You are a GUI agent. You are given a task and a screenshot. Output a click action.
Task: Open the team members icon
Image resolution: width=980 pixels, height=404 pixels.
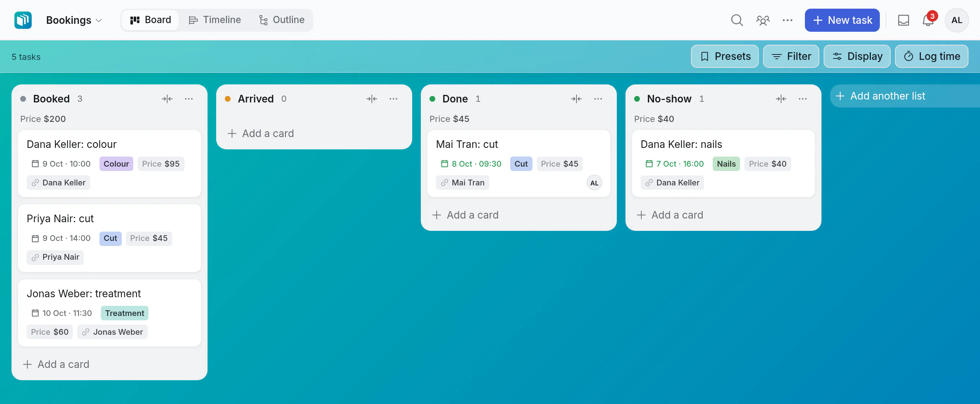pyautogui.click(x=762, y=20)
